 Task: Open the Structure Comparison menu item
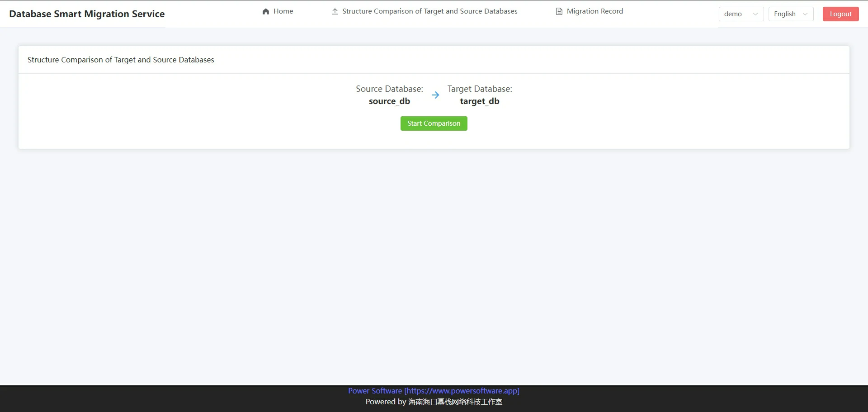429,11
